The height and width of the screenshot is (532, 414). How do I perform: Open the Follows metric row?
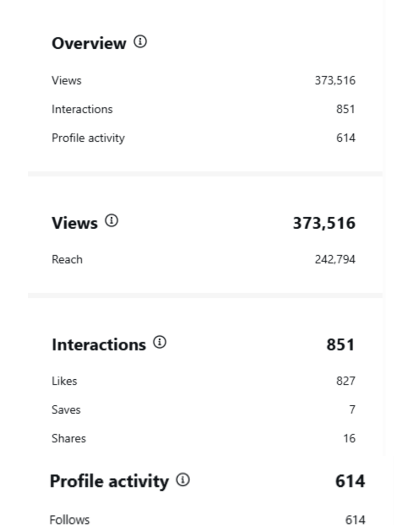point(69,520)
